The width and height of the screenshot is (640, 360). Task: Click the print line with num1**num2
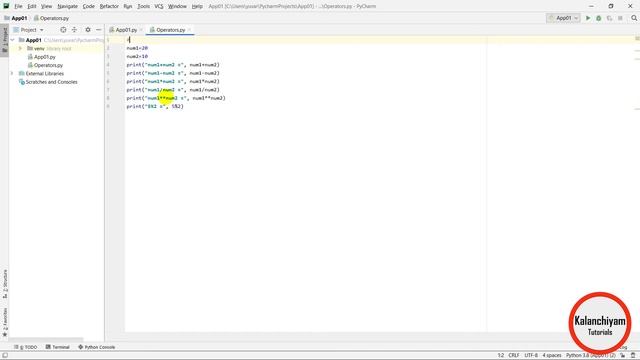176,98
